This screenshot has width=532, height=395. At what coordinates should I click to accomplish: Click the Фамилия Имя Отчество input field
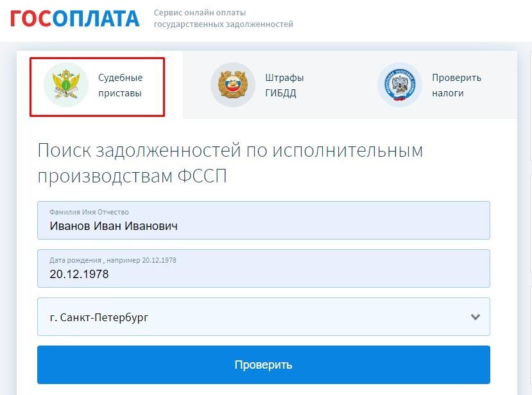coord(264,220)
